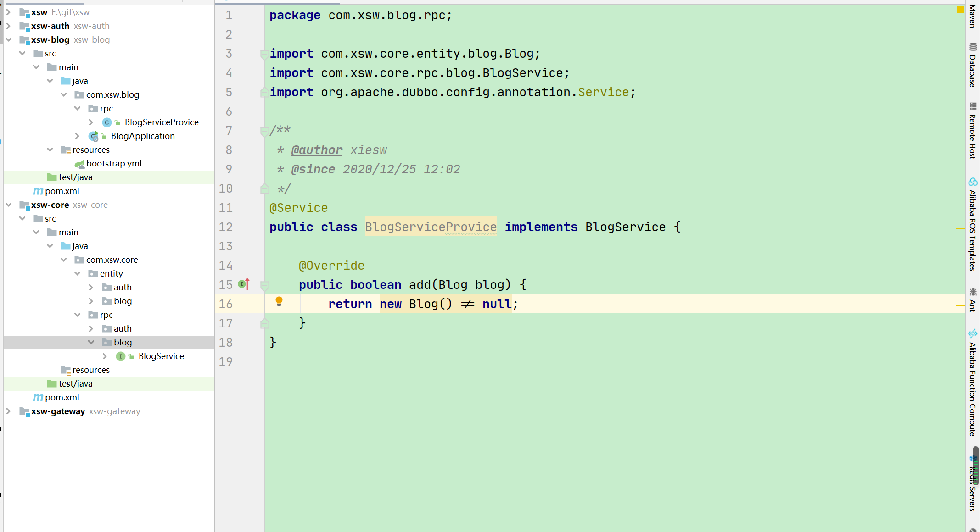Select bootstrap.yml in the project tree
The height and width of the screenshot is (532, 980).
pyautogui.click(x=114, y=164)
